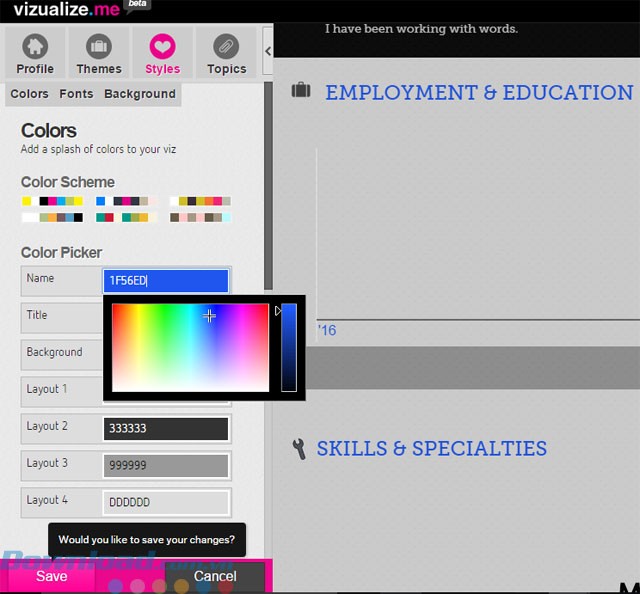Image resolution: width=640 pixels, height=594 pixels.
Task: Pick a color in the spectrum gradient box
Action: click(190, 347)
